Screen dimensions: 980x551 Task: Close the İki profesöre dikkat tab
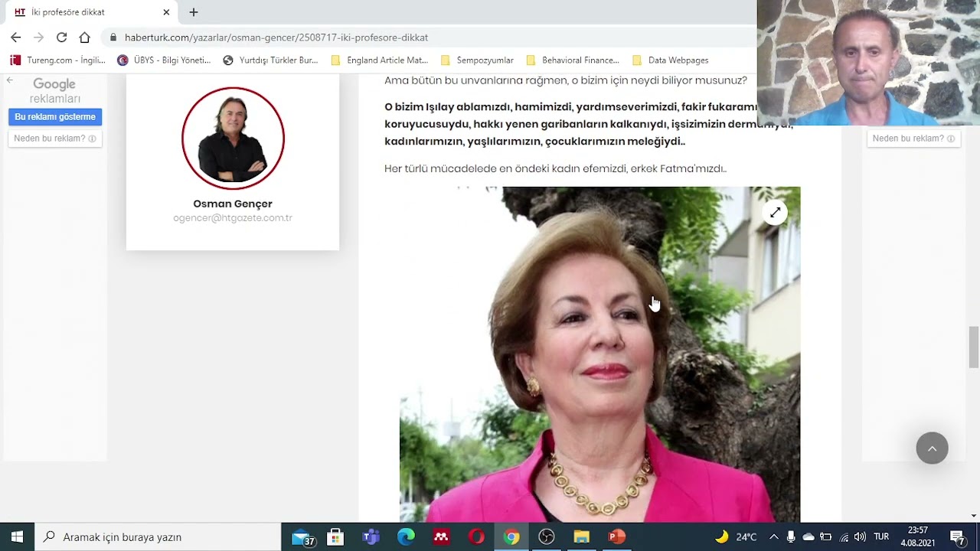click(x=166, y=12)
